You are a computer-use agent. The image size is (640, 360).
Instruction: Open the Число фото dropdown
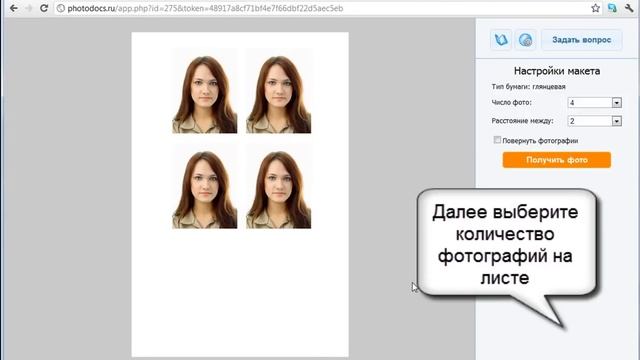pyautogui.click(x=595, y=102)
